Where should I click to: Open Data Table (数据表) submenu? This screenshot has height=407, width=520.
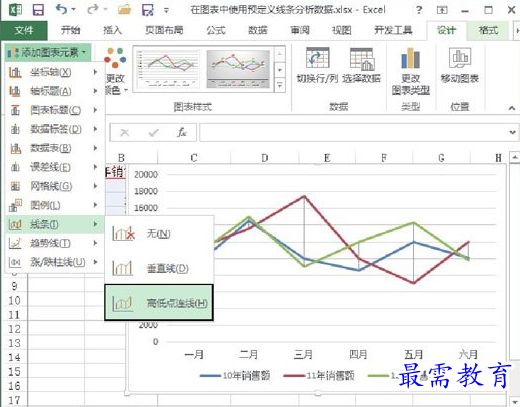(54, 148)
